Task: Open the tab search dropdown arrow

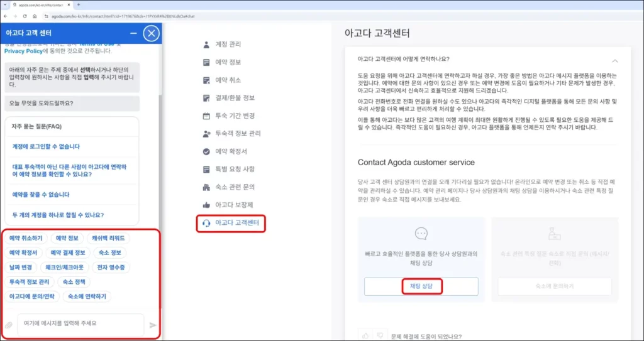Action: pos(5,5)
